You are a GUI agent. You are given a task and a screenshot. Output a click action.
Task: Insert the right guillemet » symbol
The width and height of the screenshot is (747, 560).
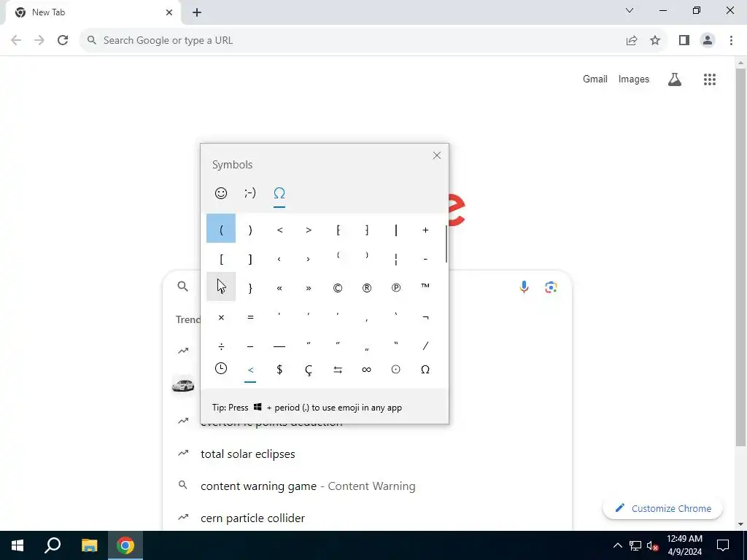click(x=309, y=287)
